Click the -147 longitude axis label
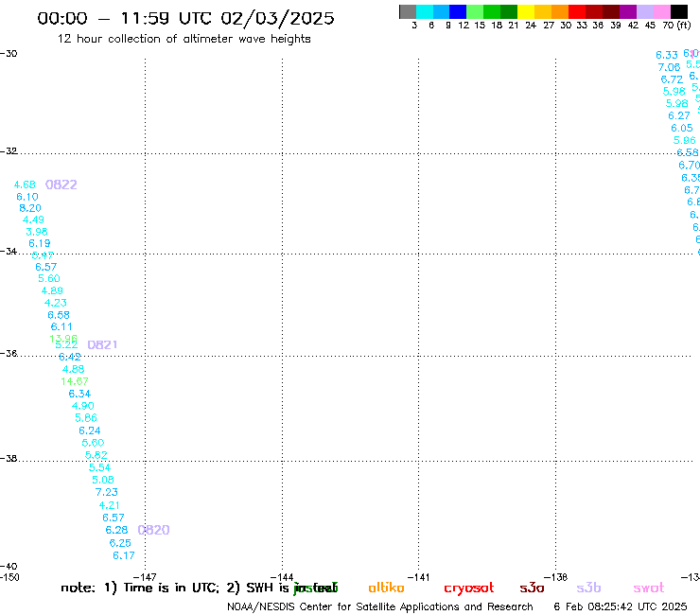The height and width of the screenshot is (615, 700). [x=145, y=577]
